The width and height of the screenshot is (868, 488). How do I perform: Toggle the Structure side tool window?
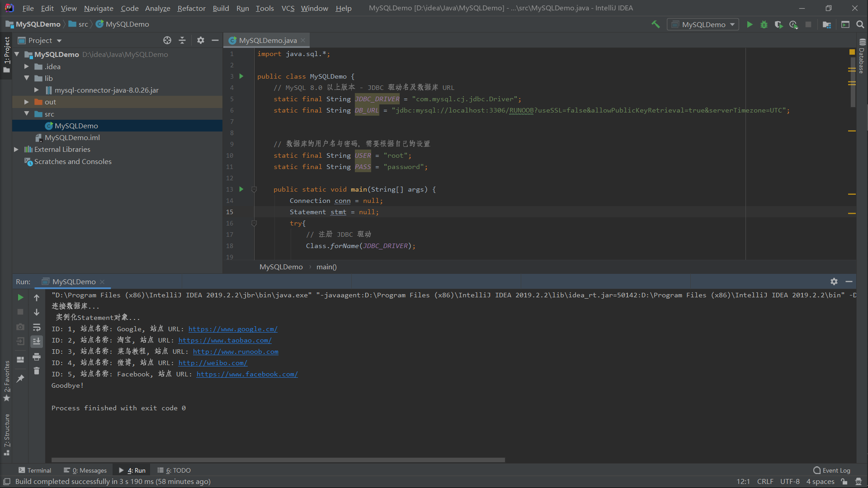[6, 434]
